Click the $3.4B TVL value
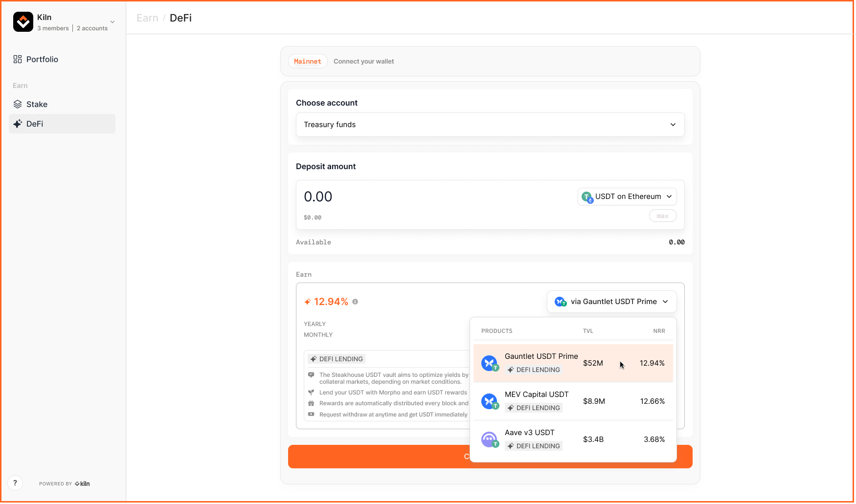This screenshot has height=504, width=856. tap(593, 439)
